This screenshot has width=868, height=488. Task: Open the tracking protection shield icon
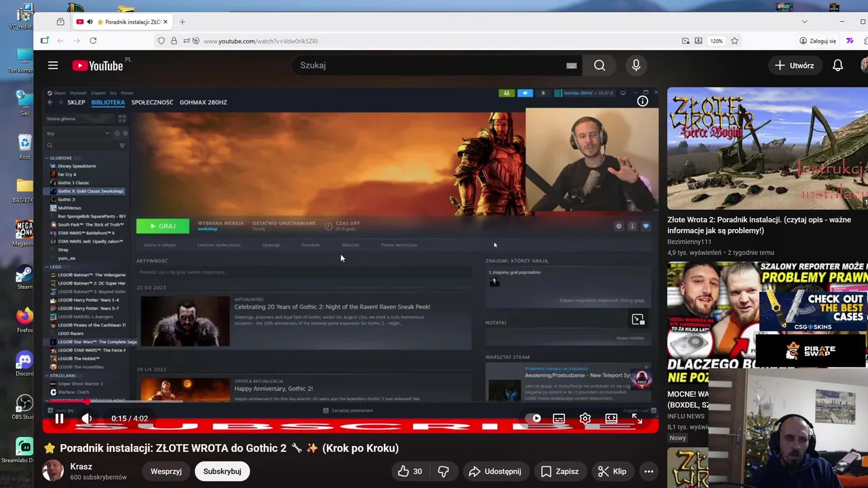click(x=161, y=41)
